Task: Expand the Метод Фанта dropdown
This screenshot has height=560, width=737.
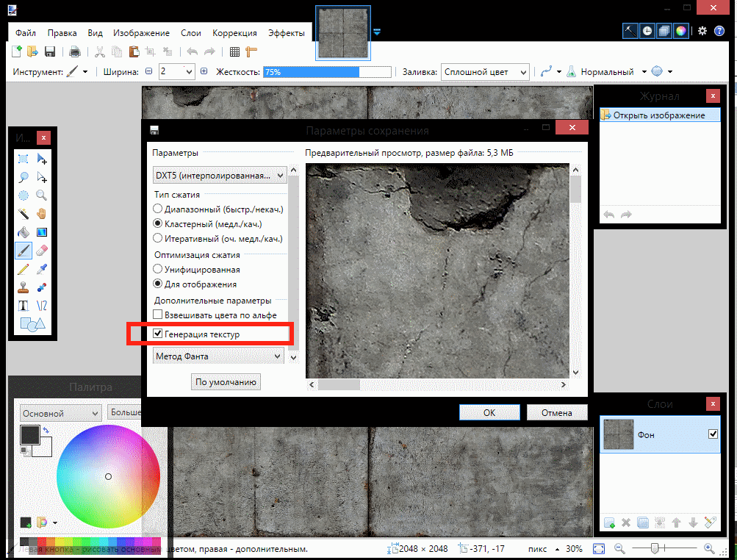Action: point(219,356)
